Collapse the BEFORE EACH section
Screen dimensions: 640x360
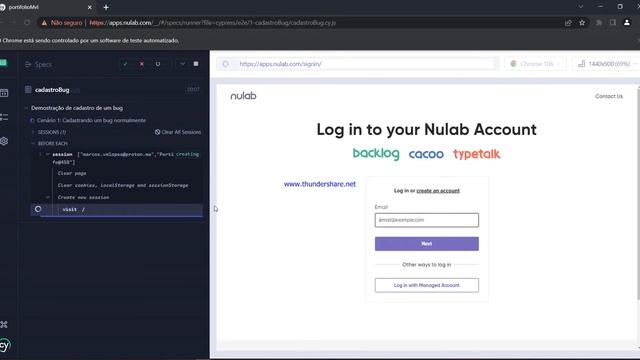point(52,144)
